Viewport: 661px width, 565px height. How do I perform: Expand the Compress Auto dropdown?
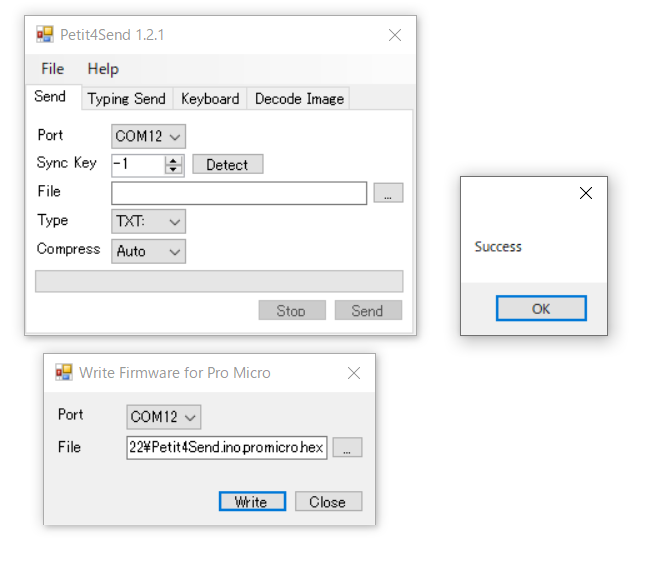point(149,251)
